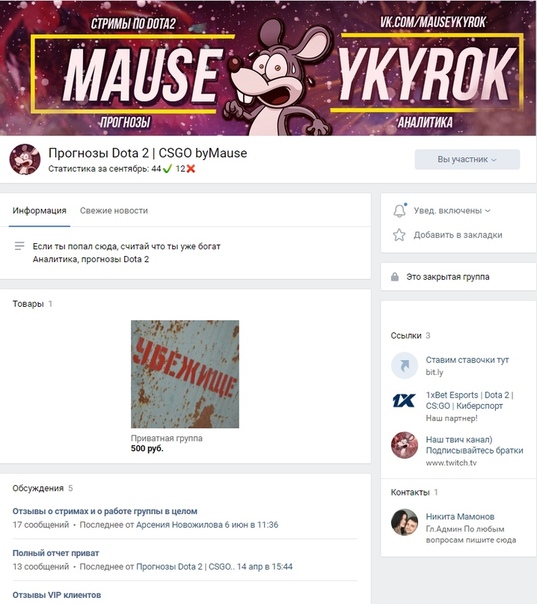The width and height of the screenshot is (537, 604).
Task: Click the 1xBet logo icon
Action: pos(404,401)
